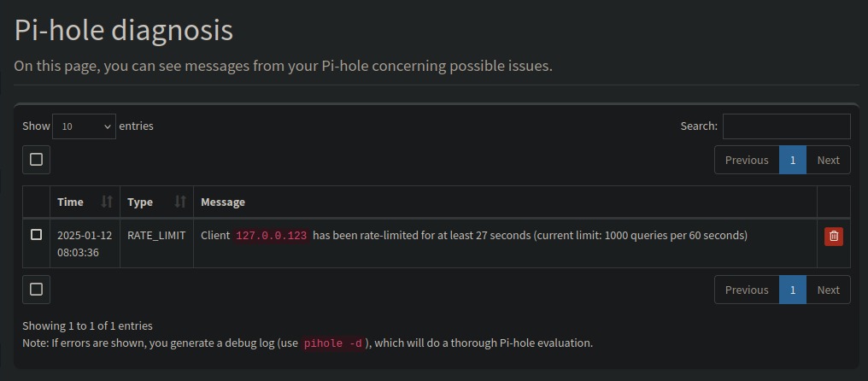Tick the checkbox for the 2025-01-12 entry

click(x=36, y=235)
